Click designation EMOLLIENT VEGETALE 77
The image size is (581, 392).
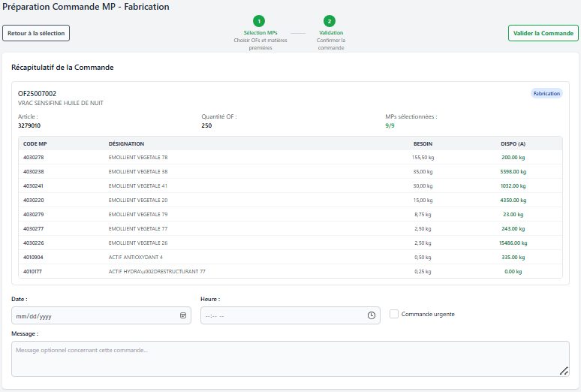pyautogui.click(x=138, y=229)
